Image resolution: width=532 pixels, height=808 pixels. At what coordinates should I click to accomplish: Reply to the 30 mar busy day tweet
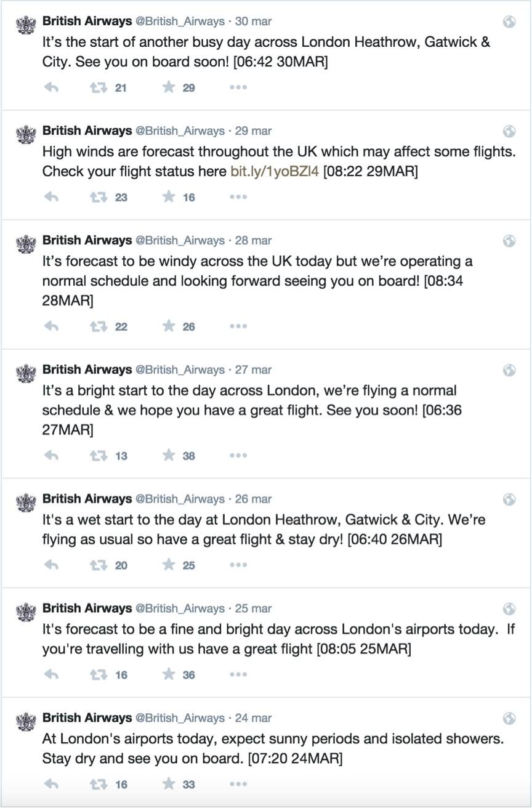[x=51, y=87]
